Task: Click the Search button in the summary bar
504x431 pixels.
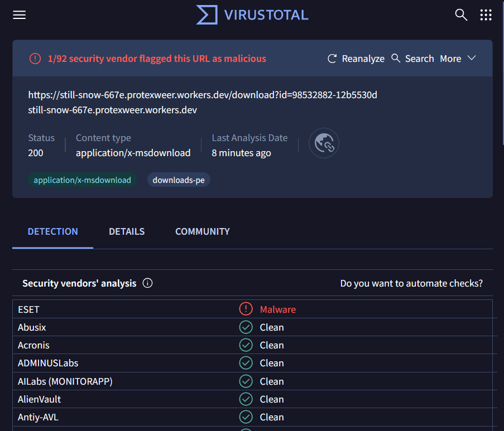Action: click(412, 59)
